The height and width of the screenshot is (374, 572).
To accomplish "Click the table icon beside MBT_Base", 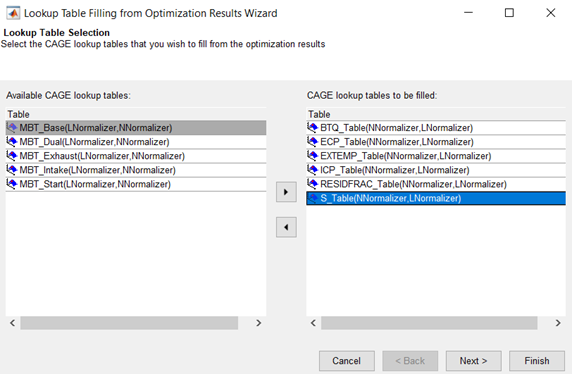I will coord(12,127).
